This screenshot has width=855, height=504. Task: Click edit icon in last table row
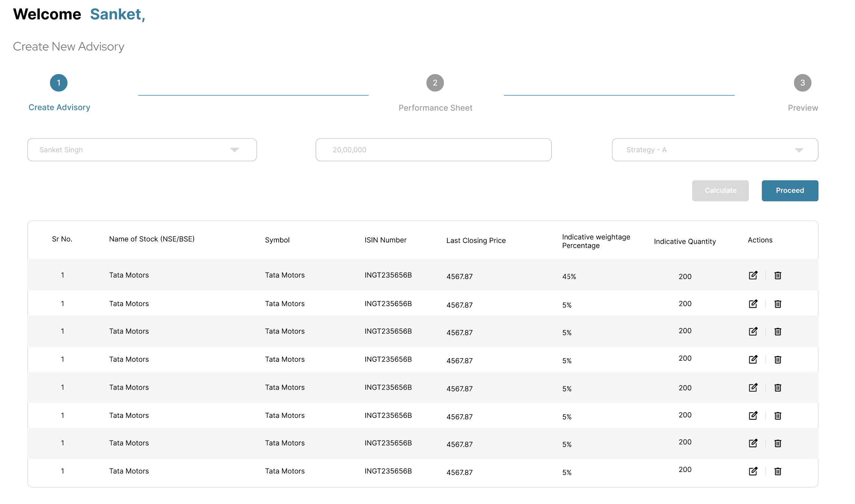[753, 471]
